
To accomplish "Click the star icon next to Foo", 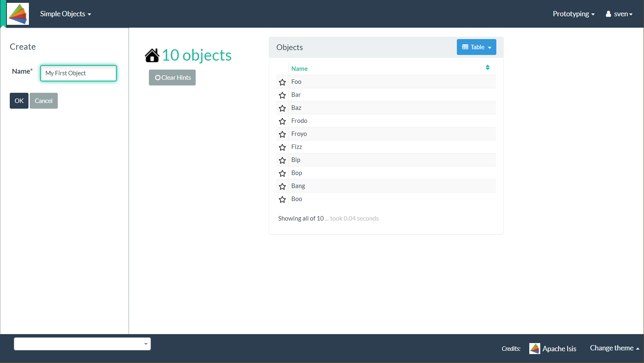I will [x=282, y=82].
